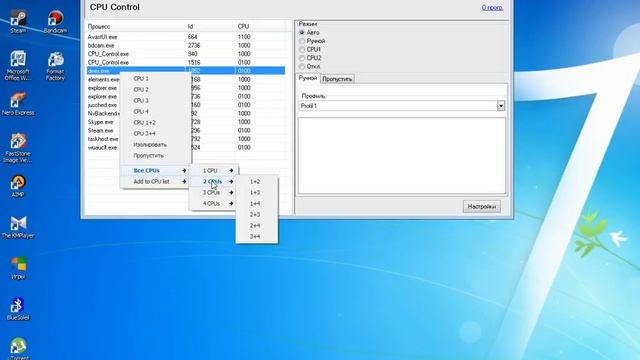
Task: Click the Настройки button
Action: 482,207
